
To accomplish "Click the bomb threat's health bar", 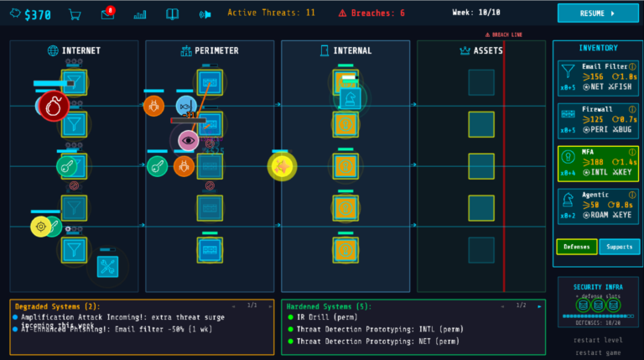I will tap(54, 83).
